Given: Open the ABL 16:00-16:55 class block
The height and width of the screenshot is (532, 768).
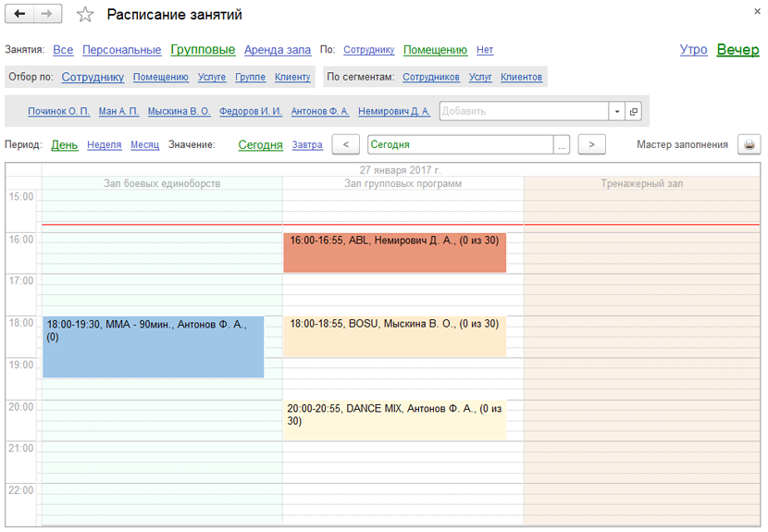Looking at the screenshot, I should pos(394,253).
